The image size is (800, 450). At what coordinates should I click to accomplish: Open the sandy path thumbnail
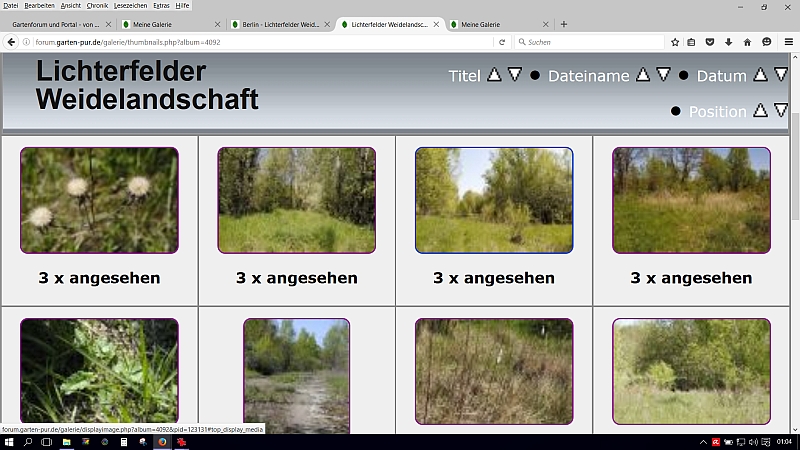coord(296,375)
